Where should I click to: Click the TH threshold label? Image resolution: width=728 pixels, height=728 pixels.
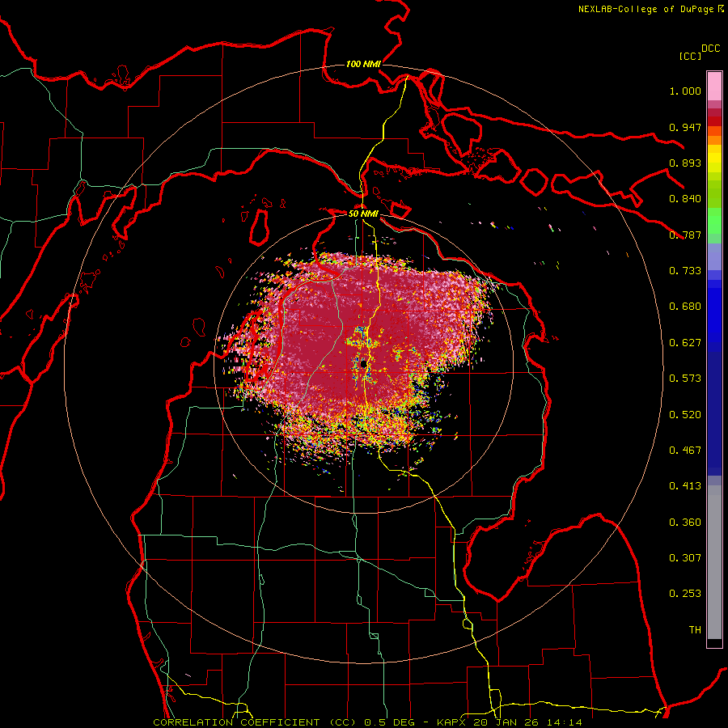point(695,630)
